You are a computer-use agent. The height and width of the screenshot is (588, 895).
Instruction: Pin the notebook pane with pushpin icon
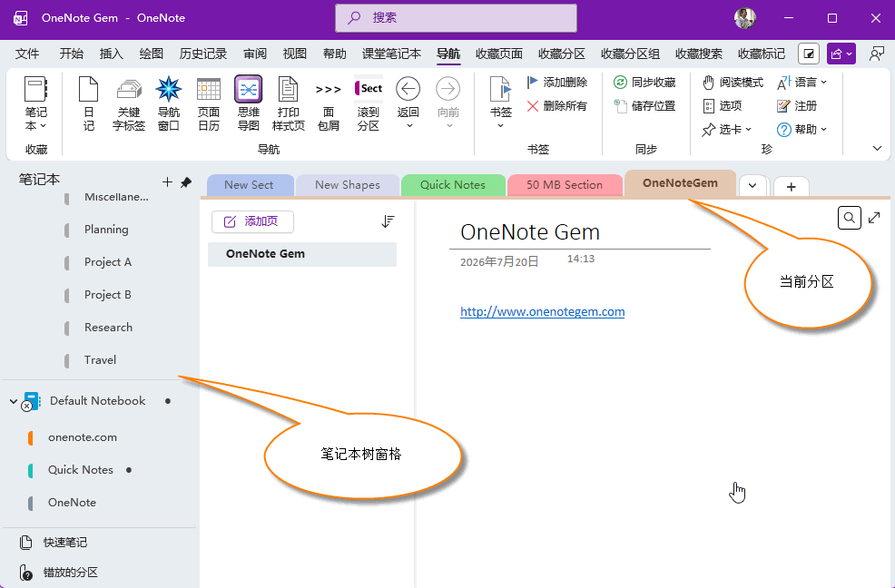tap(186, 182)
